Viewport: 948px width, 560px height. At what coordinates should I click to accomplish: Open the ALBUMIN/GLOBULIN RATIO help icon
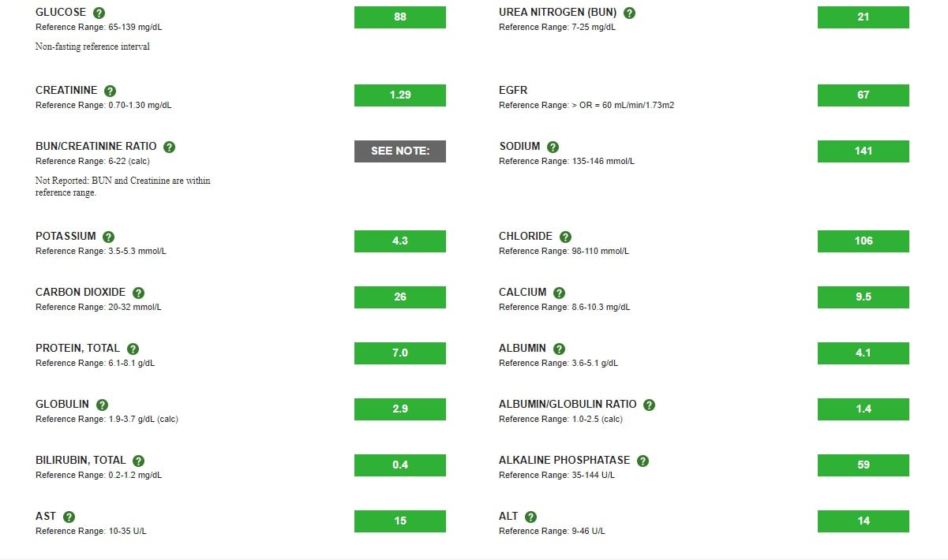pos(649,405)
